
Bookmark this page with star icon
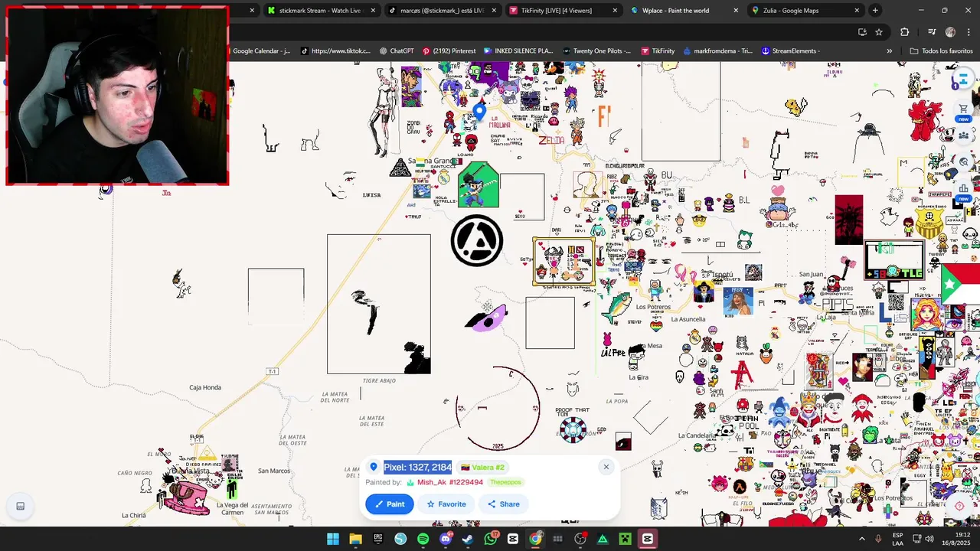coord(879,32)
